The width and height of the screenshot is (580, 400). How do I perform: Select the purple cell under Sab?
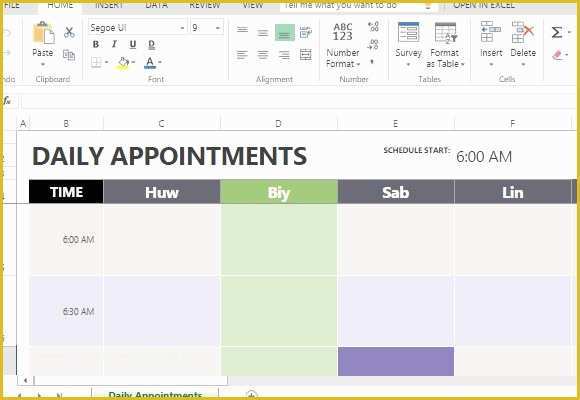pyautogui.click(x=396, y=362)
